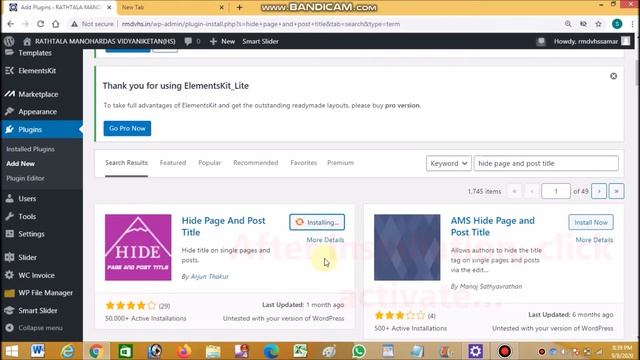Open the WordPress logo menu
Image resolution: width=640 pixels, height=360 pixels.
coord(9,41)
